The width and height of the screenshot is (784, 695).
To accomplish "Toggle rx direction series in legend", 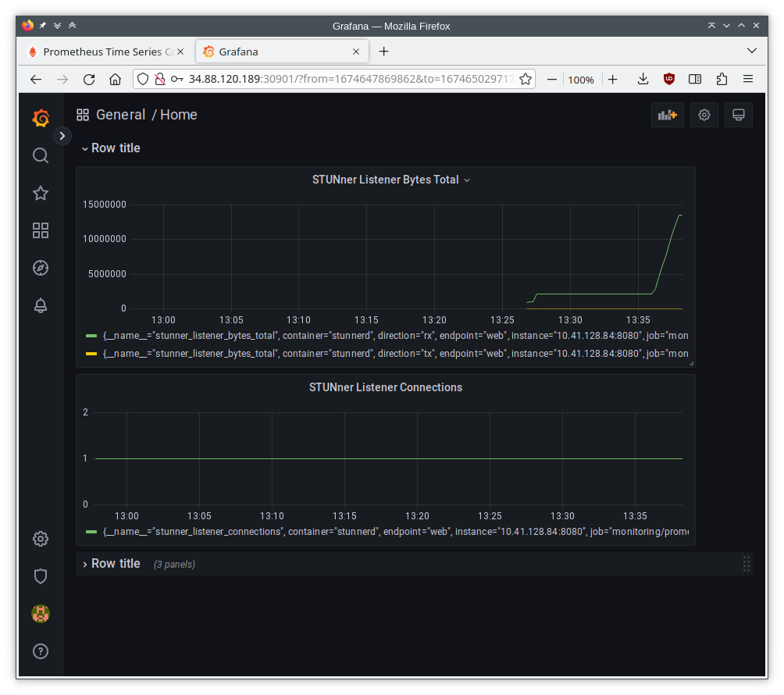I will (x=395, y=336).
